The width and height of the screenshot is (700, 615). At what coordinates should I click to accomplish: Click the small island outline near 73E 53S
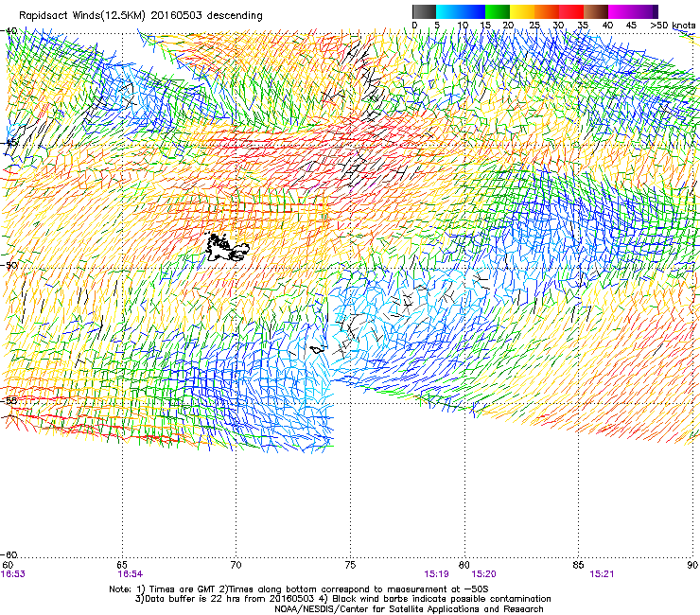pos(318,350)
